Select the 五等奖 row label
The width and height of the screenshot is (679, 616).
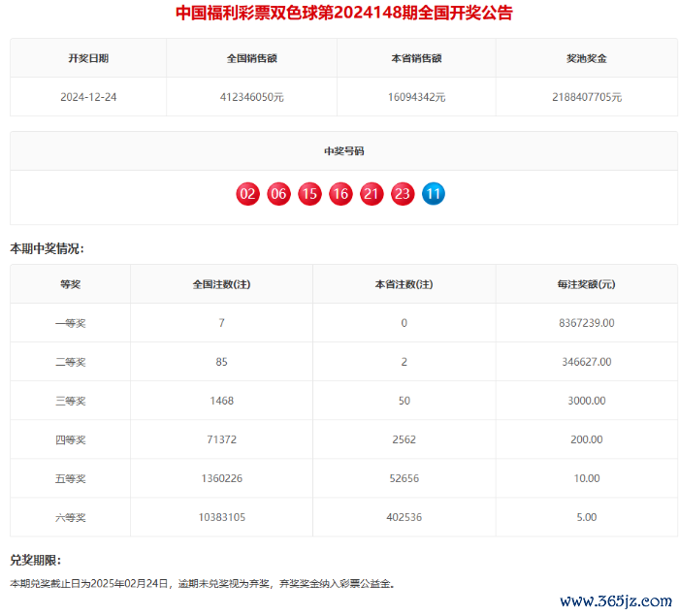(70, 478)
